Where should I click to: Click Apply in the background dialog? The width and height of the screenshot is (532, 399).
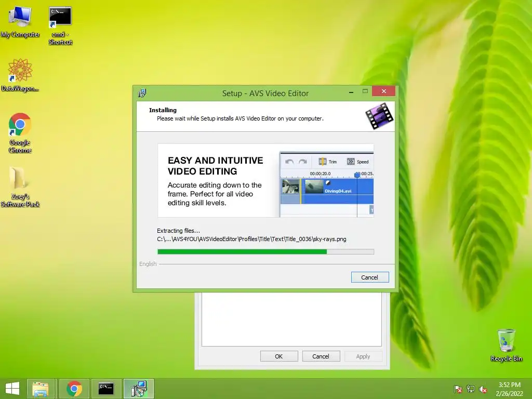tap(363, 356)
